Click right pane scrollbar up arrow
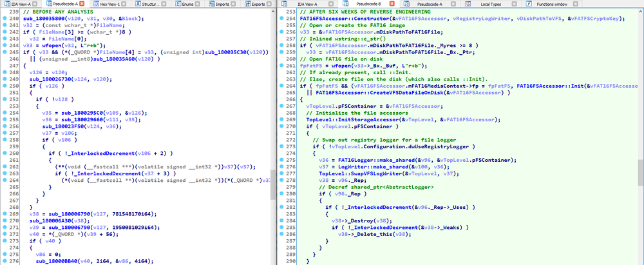The height and width of the screenshot is (265, 644). tap(641, 13)
